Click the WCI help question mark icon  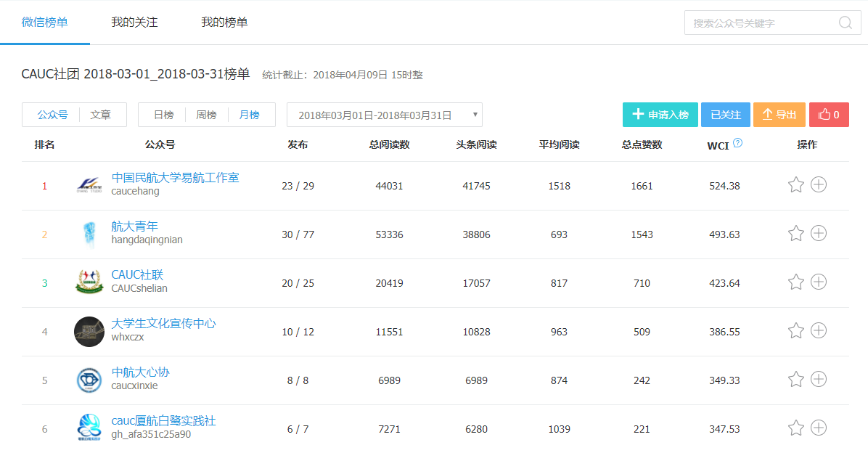point(737,143)
